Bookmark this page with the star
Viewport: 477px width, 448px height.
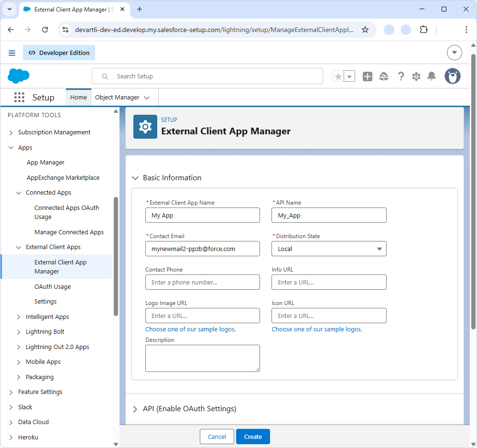365,30
